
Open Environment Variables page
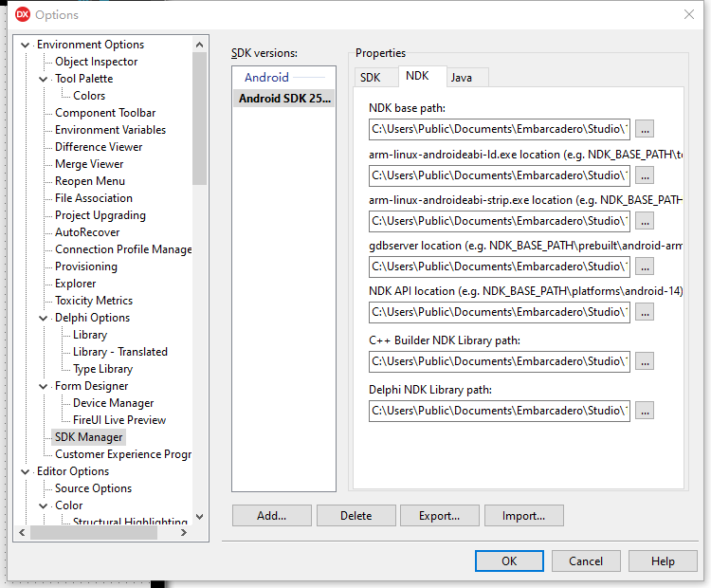coord(110,130)
